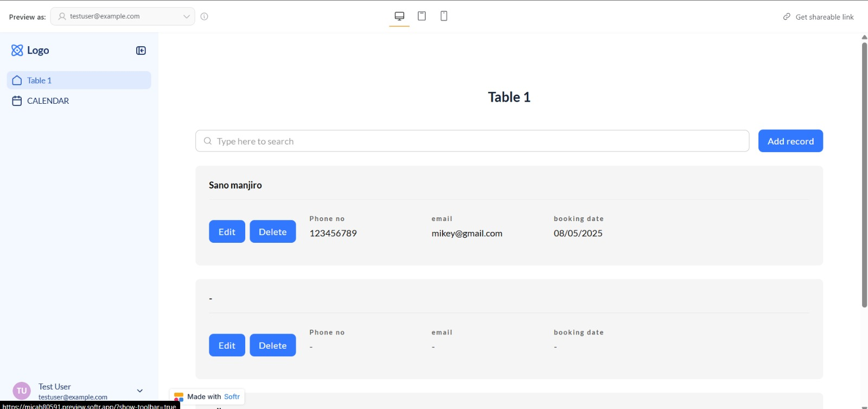Switch to desktop preview icon
Image resolution: width=868 pixels, height=409 pixels.
pos(399,16)
